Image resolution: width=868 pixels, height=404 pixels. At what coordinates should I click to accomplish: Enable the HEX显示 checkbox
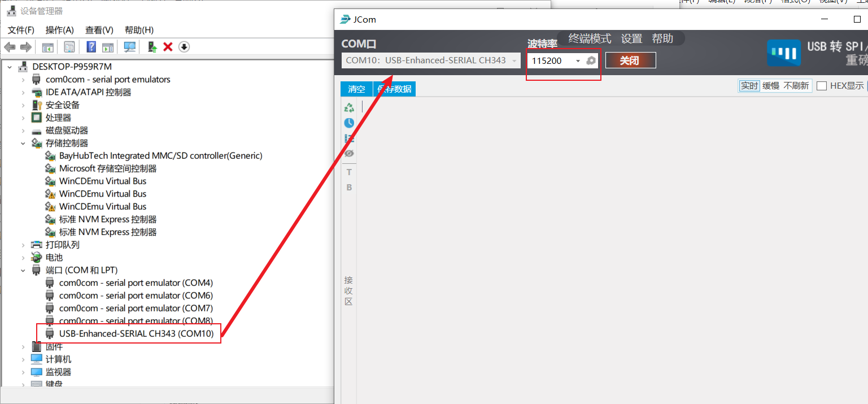[822, 86]
